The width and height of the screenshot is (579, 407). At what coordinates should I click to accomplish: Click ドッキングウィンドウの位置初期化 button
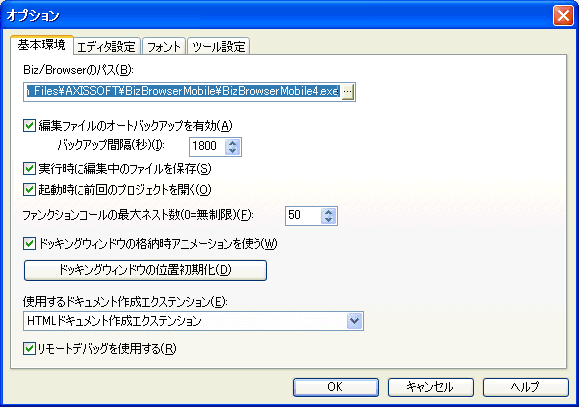coord(145,270)
